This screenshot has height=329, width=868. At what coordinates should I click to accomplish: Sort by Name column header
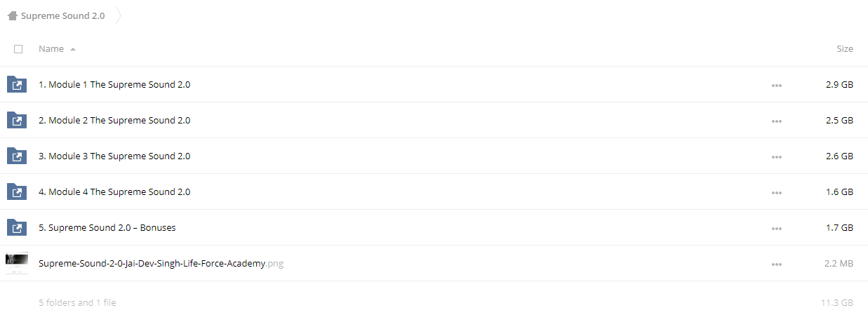tap(51, 49)
